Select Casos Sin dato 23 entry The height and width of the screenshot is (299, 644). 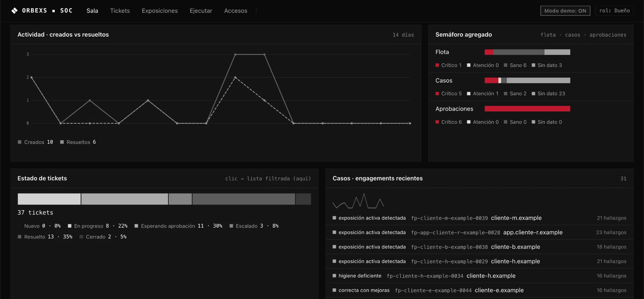[x=548, y=94]
